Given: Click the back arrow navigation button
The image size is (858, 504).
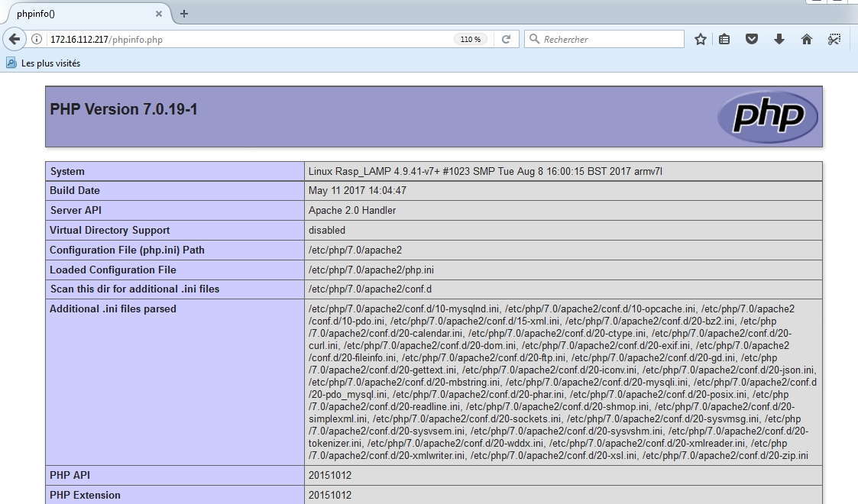Looking at the screenshot, I should point(15,40).
